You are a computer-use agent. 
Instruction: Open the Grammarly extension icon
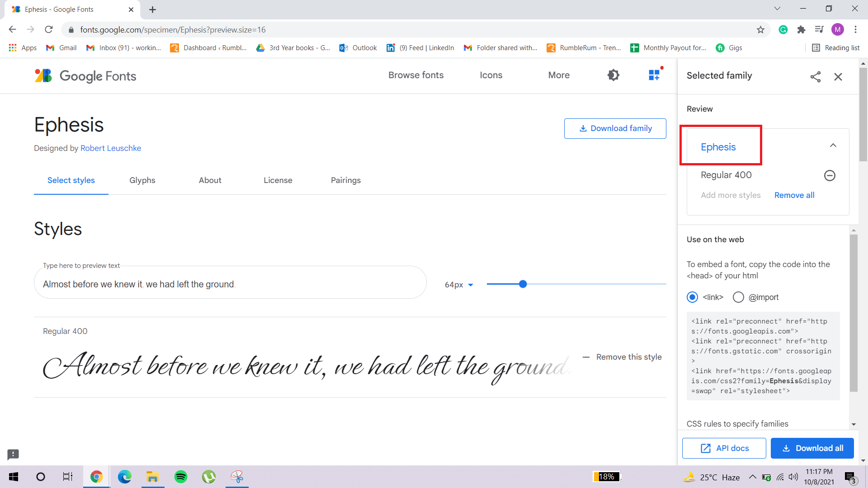(783, 30)
